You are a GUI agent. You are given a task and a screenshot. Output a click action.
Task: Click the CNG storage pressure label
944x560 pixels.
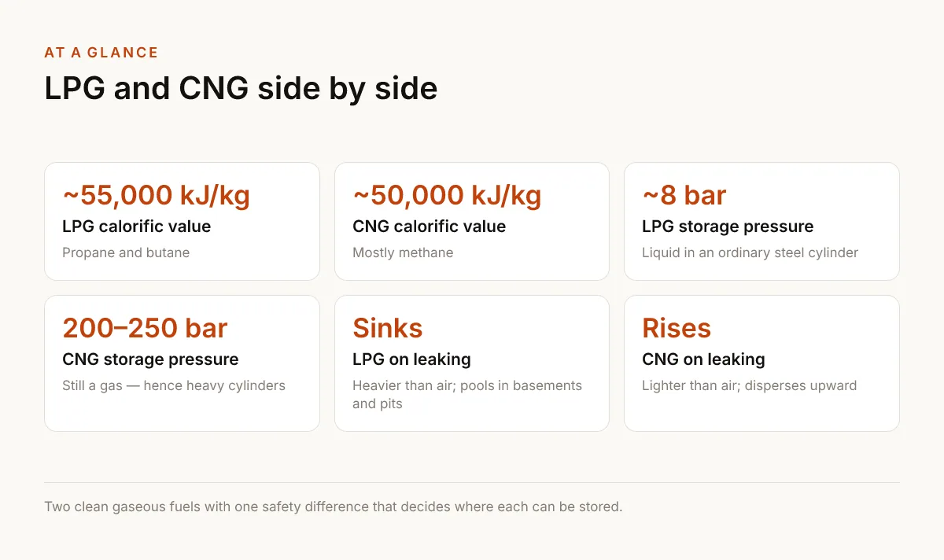[150, 359]
